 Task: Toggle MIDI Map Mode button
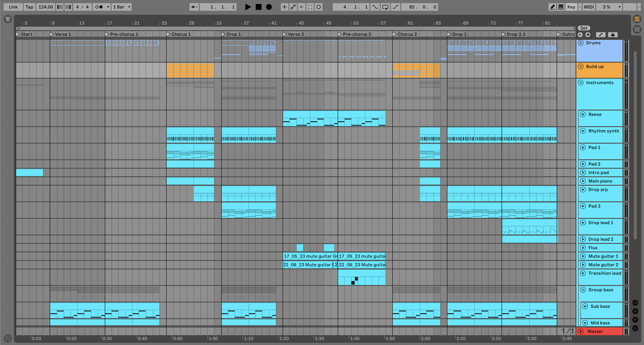pos(588,7)
